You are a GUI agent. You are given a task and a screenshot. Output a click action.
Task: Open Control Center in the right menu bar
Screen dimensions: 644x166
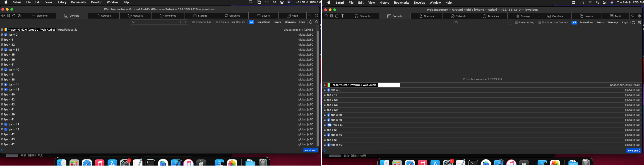pos(605,3)
